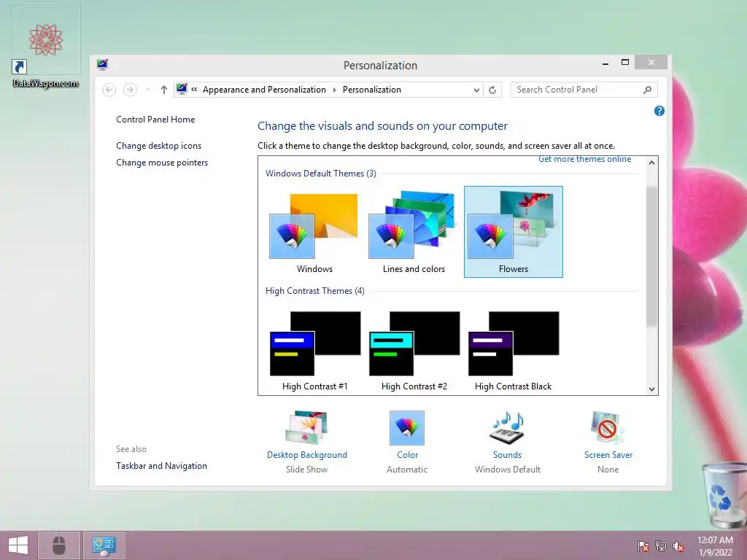Click the Search Control Panel field
The image size is (747, 560).
pyautogui.click(x=584, y=90)
